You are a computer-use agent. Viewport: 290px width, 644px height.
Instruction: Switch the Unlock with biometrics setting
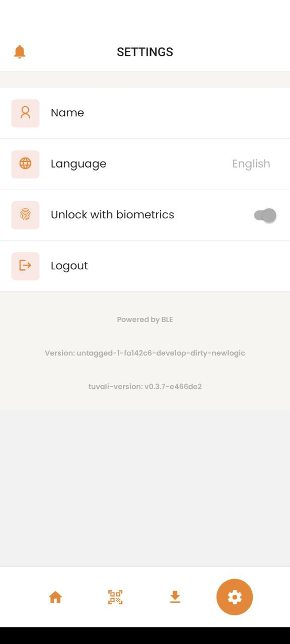(x=264, y=215)
